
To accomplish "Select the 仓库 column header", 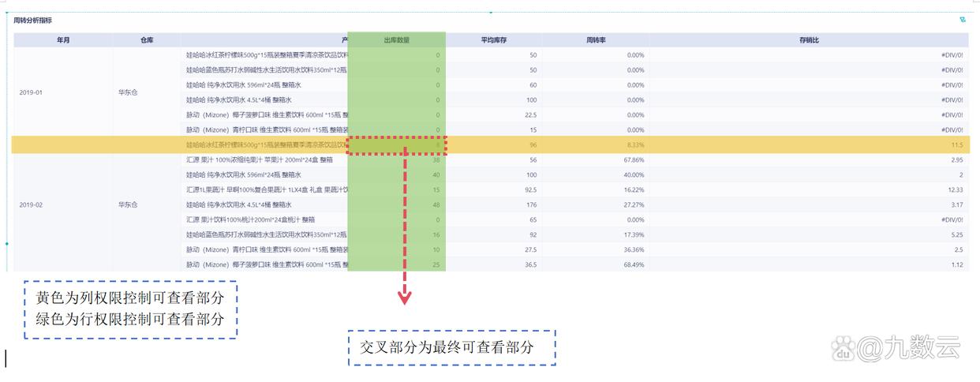I will [147, 39].
